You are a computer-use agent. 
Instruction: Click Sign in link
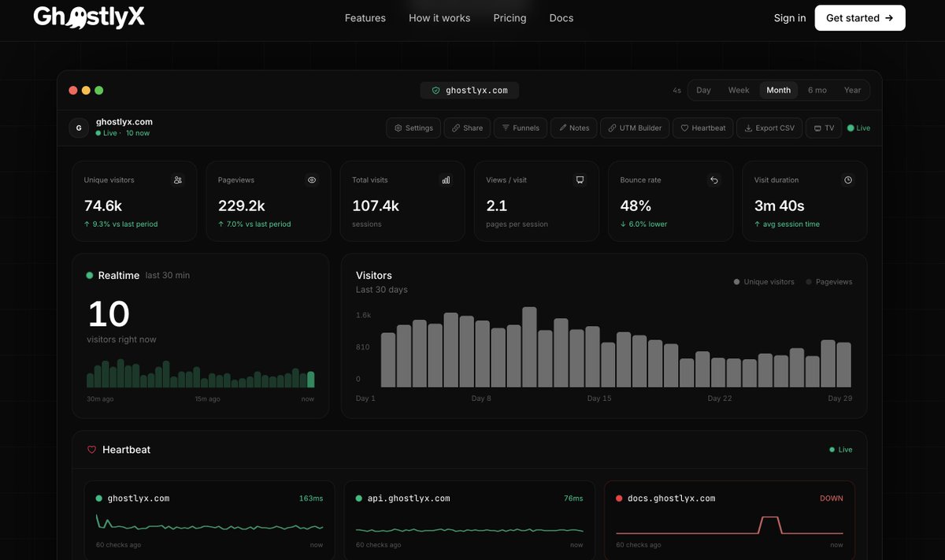tap(790, 18)
